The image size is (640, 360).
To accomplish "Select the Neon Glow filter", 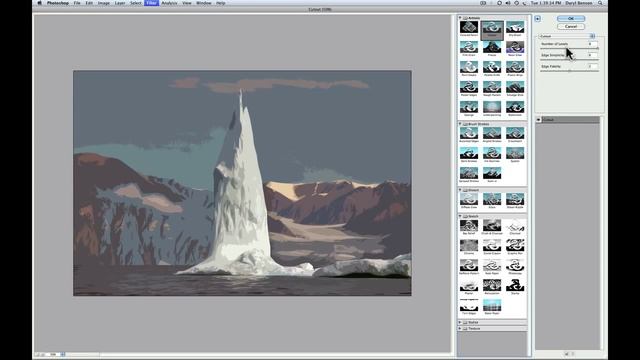I will click(515, 47).
